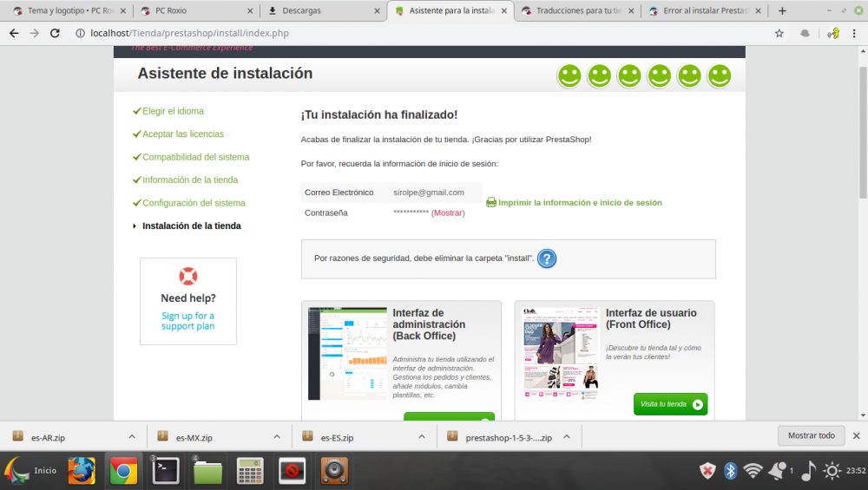Reload the installation page
Viewport: 868px width, 490px height.
55,33
